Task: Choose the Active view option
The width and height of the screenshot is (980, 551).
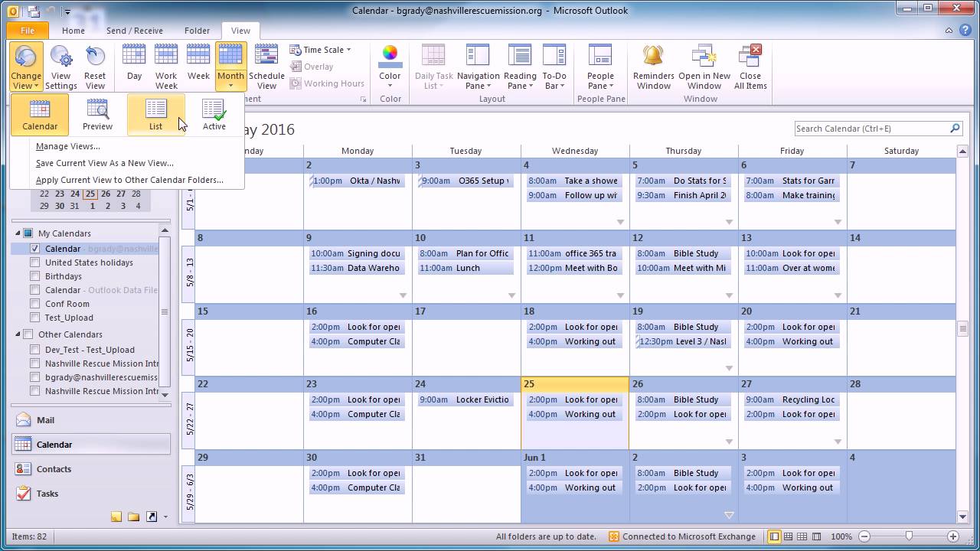Action: coord(214,115)
